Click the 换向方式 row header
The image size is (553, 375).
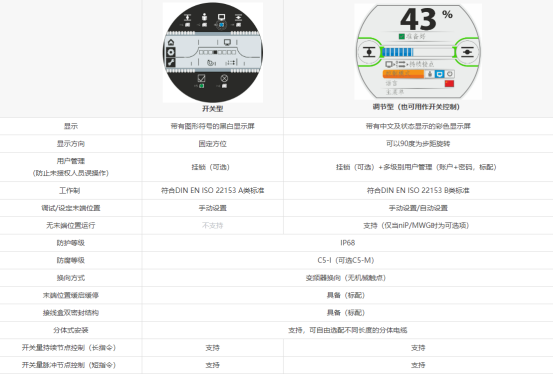click(71, 278)
